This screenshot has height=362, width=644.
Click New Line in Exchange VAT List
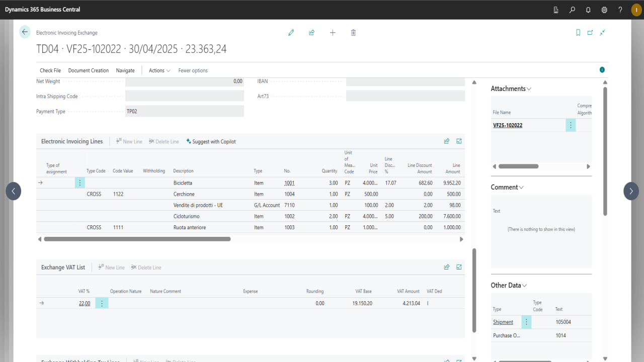tap(111, 267)
